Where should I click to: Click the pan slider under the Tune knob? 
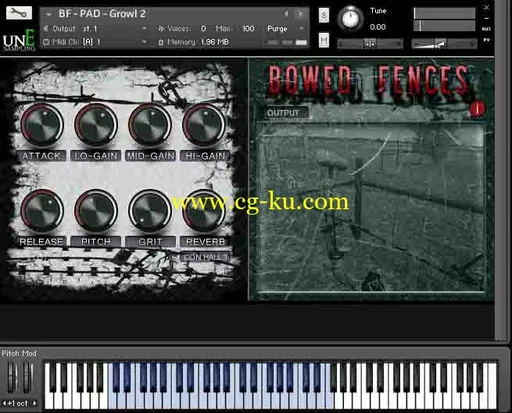tap(370, 44)
